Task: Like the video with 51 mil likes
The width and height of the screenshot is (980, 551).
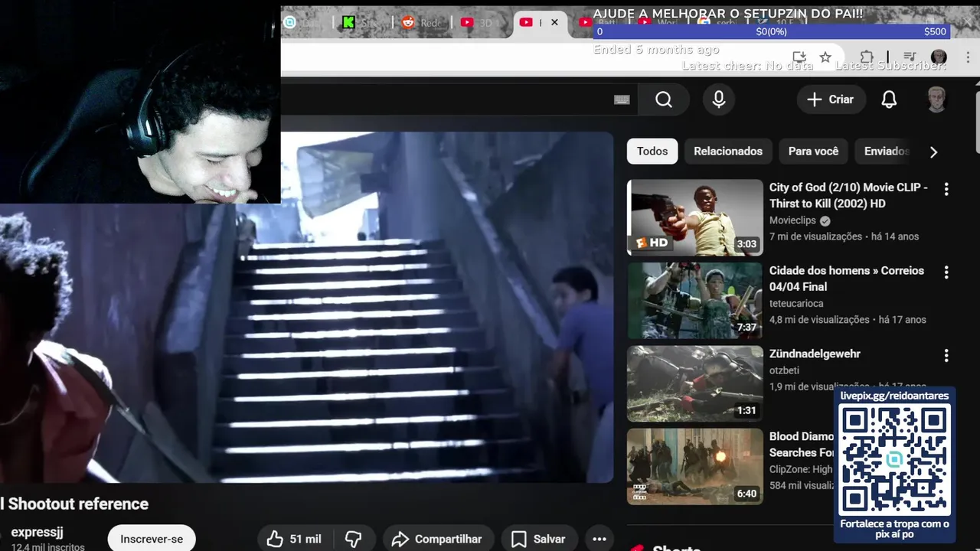Action: click(x=294, y=540)
